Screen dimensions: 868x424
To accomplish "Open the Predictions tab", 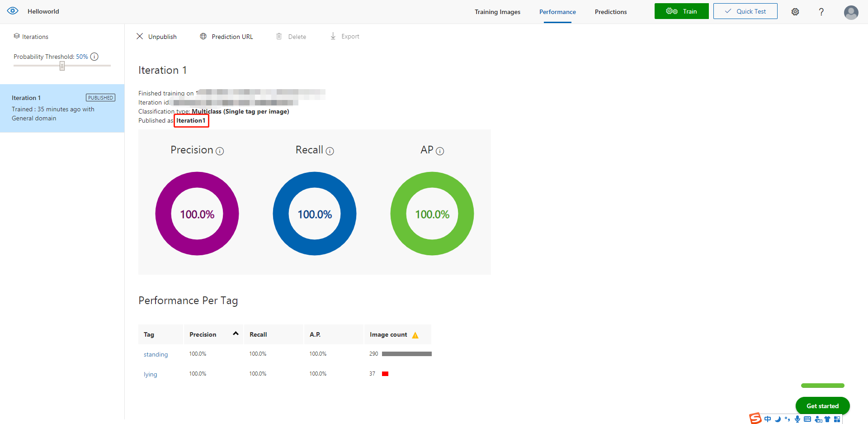I will pos(610,12).
